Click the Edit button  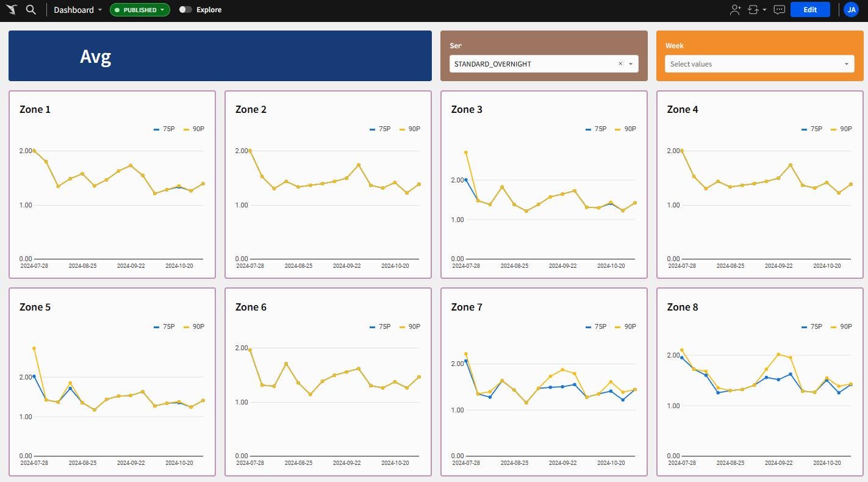(x=810, y=9)
